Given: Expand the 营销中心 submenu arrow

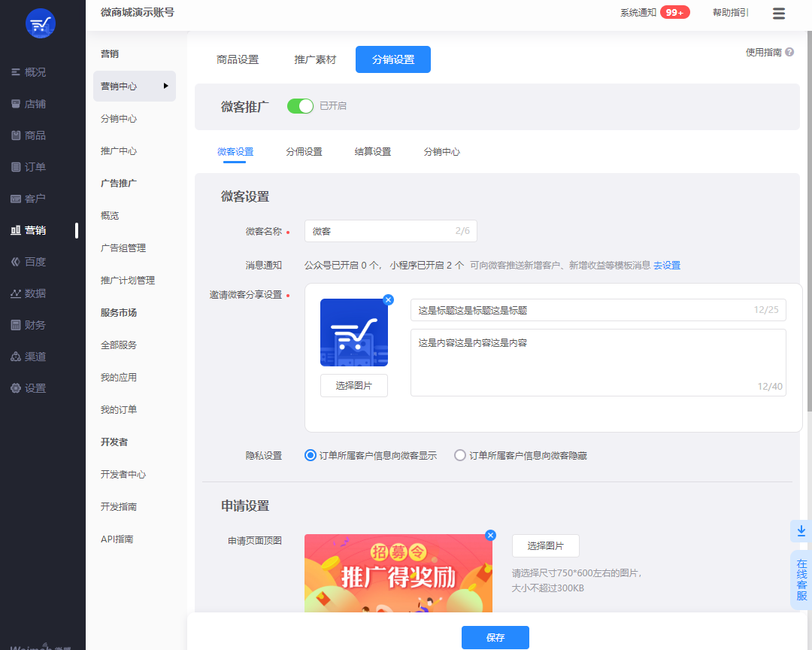Looking at the screenshot, I should pos(165,86).
